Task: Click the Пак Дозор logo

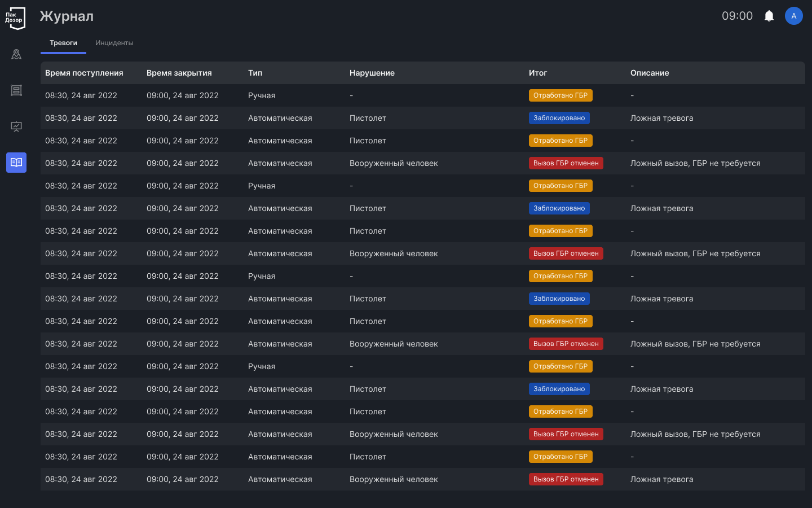Action: pyautogui.click(x=15, y=18)
